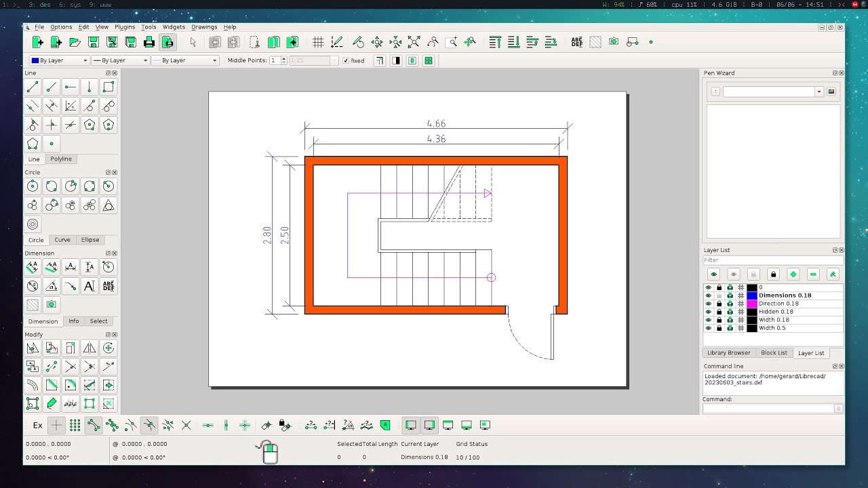Click the Explode text tool in Modify panel

[71, 404]
